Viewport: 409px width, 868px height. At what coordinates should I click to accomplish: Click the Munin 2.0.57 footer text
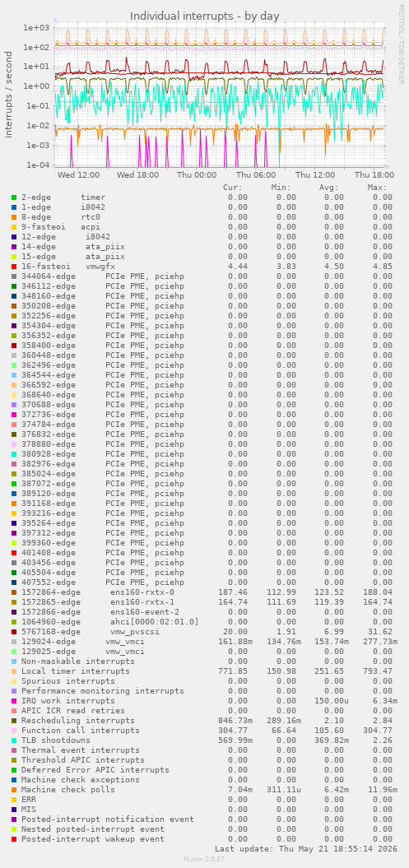204,859
